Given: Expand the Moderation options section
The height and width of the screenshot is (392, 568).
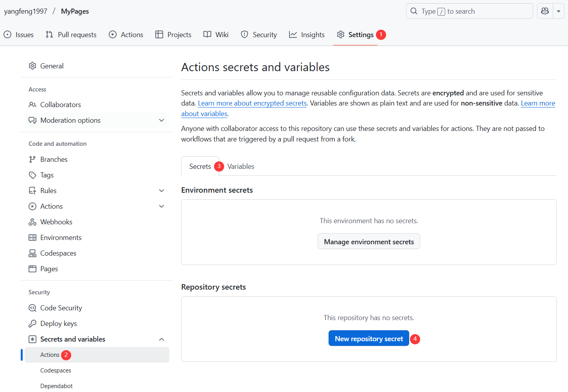Looking at the screenshot, I should 162,120.
